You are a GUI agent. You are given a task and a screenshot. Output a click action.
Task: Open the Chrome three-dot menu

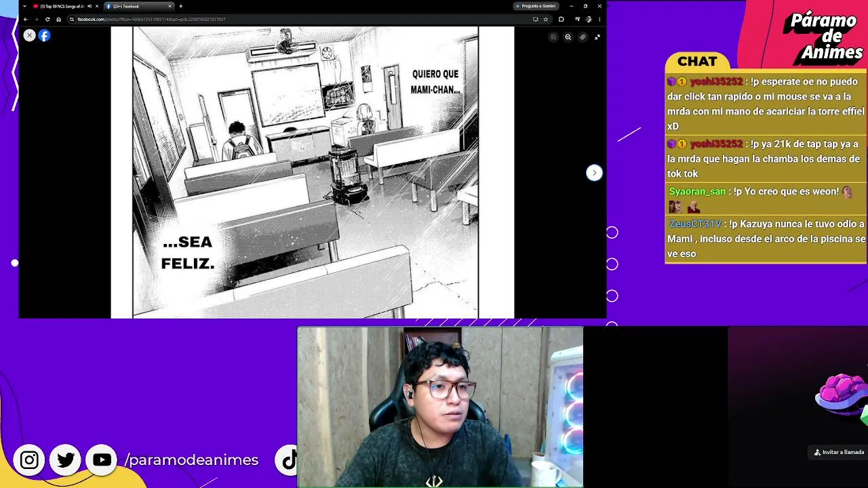(x=599, y=19)
